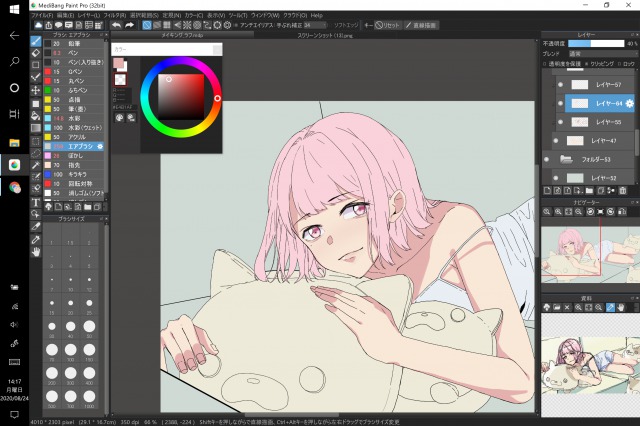The height and width of the screenshot is (426, 640).
Task: Enable the クリッピング checkbox
Action: (588, 62)
